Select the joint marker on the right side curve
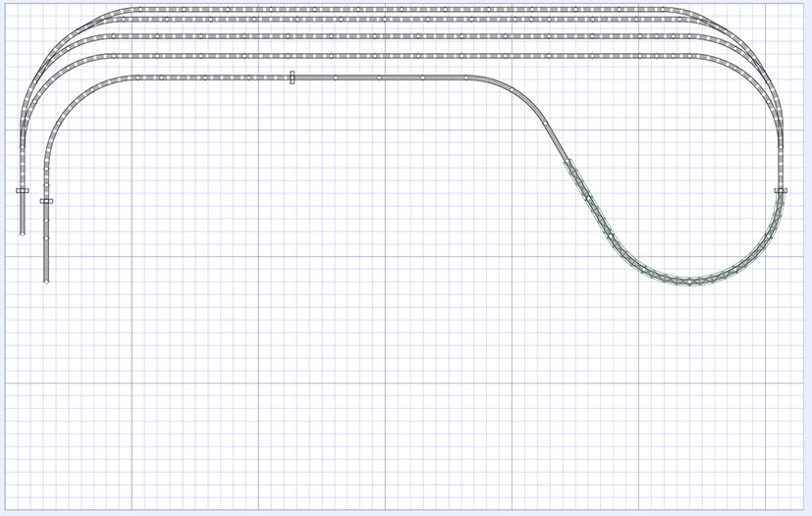 [x=781, y=190]
